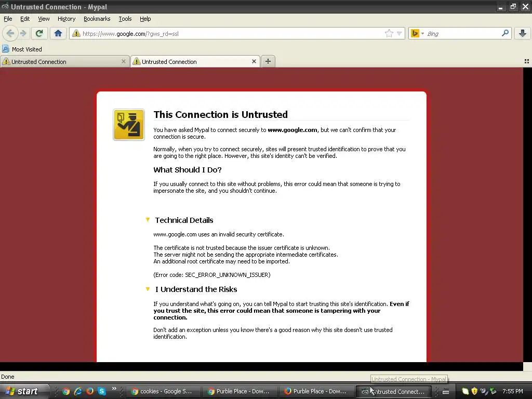This screenshot has height=399, width=532.
Task: Switch to Chrome Purble Place taskbar window
Action: 239,391
